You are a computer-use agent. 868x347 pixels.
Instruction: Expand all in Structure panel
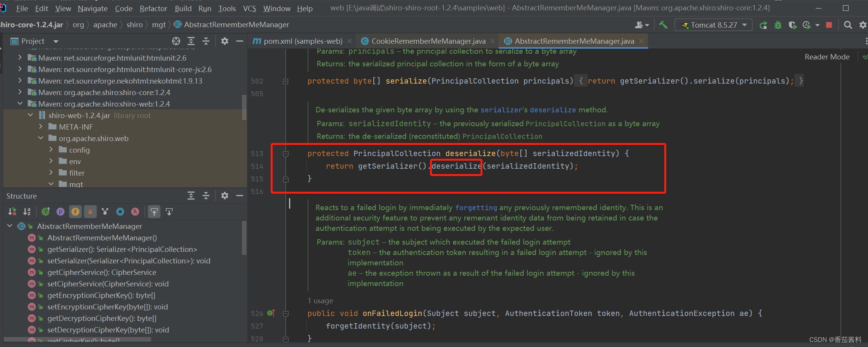tap(191, 196)
